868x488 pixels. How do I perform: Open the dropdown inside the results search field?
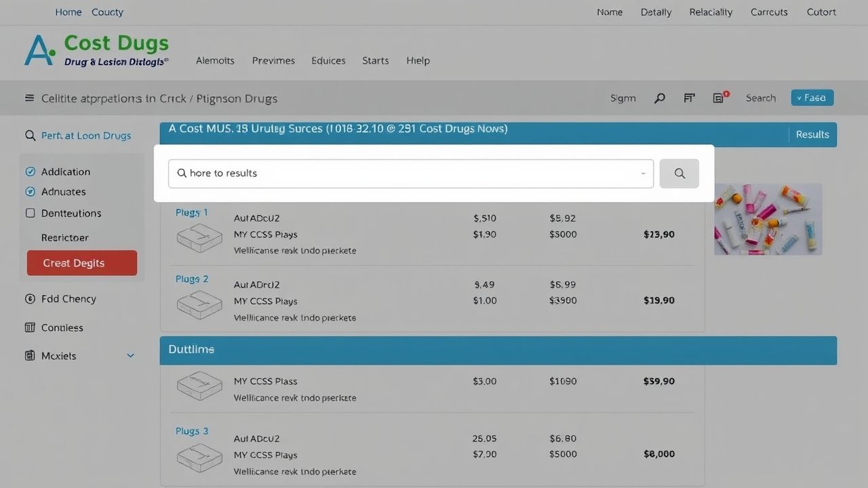643,174
